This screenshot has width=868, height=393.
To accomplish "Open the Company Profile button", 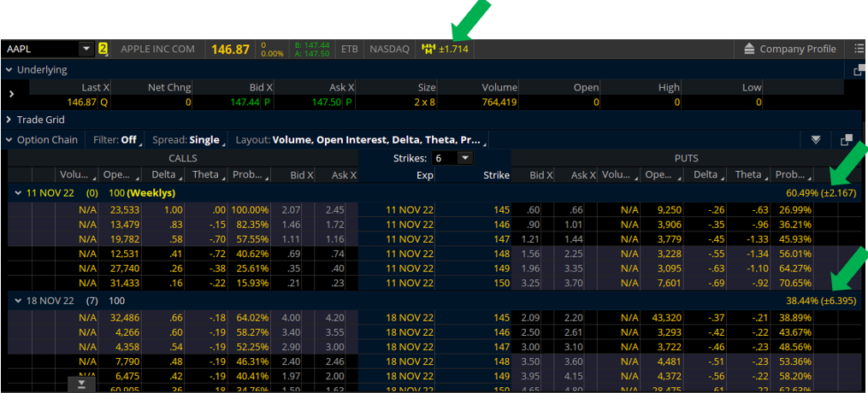I will [x=789, y=49].
